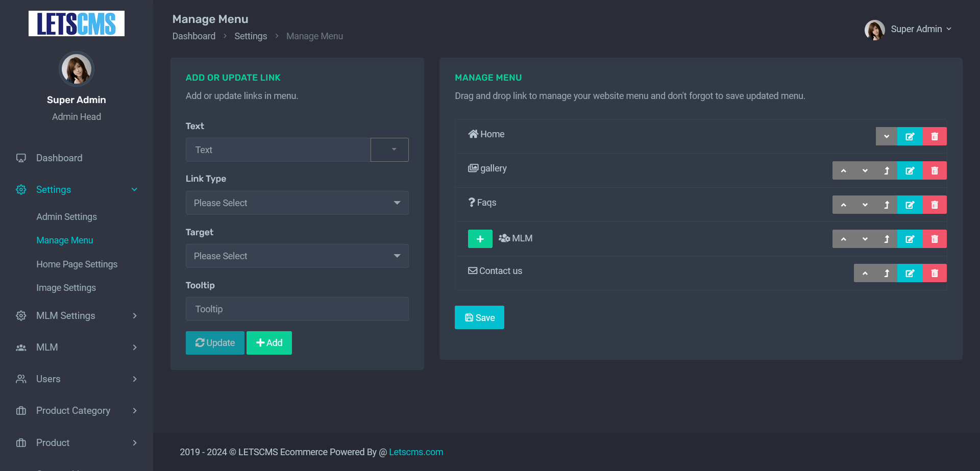Click the edit pencil icon for Faqs
The height and width of the screenshot is (471, 980).
910,205
